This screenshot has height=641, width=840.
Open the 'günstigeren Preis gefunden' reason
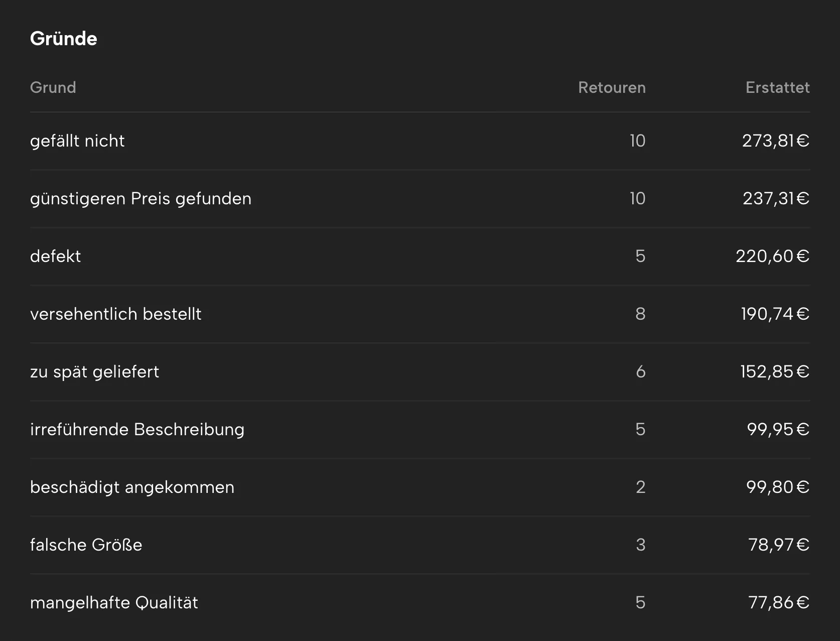(x=420, y=199)
